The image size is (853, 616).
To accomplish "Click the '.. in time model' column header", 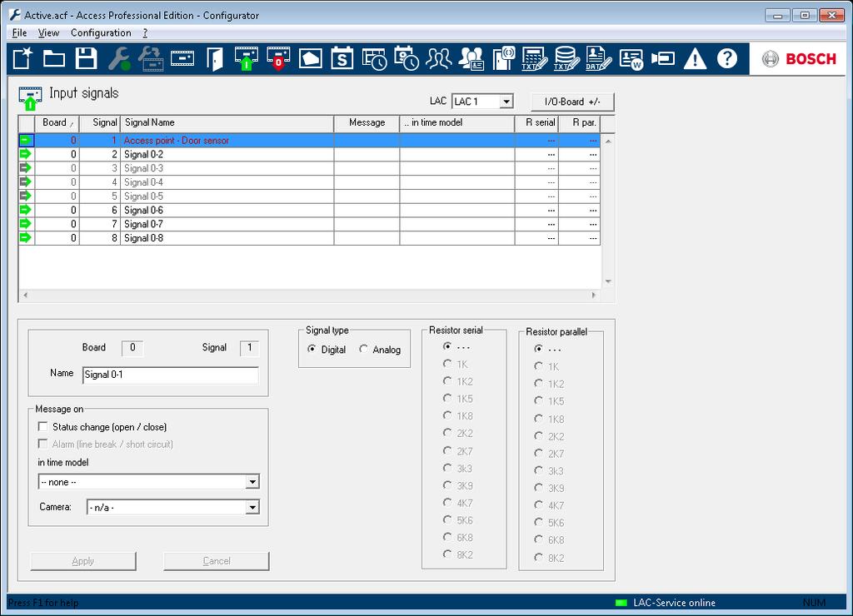I will coord(457,123).
